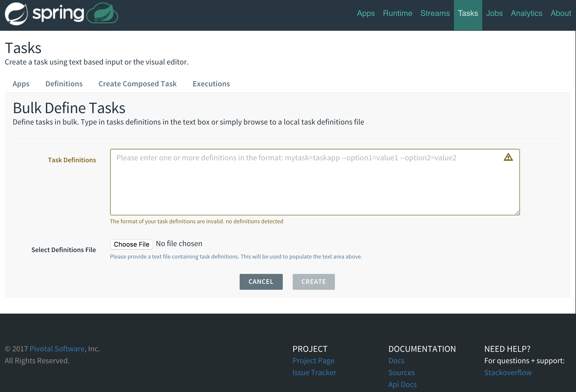Select the Executions tab
Screen dimensions: 576x392
(211, 84)
